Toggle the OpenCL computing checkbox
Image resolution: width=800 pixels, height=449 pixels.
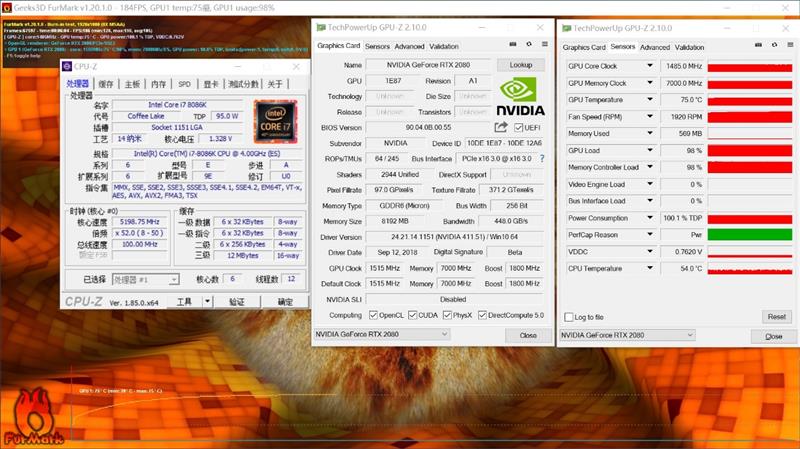pos(374,315)
